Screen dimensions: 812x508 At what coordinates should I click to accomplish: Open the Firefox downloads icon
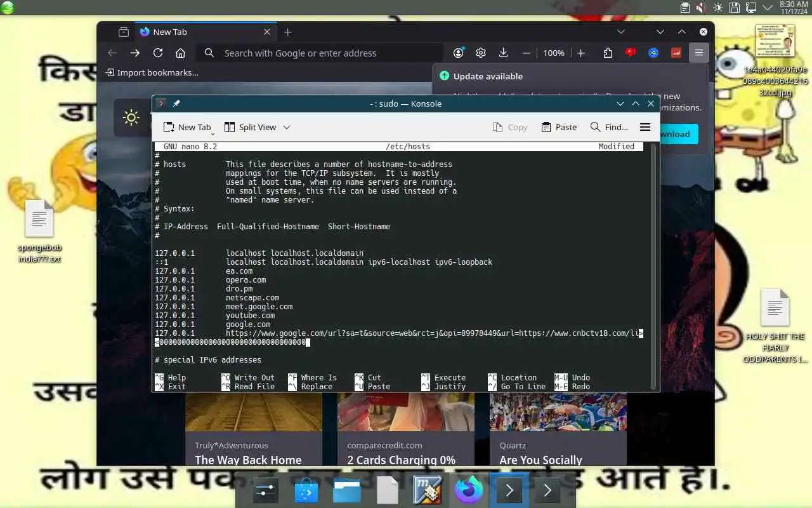coord(503,53)
